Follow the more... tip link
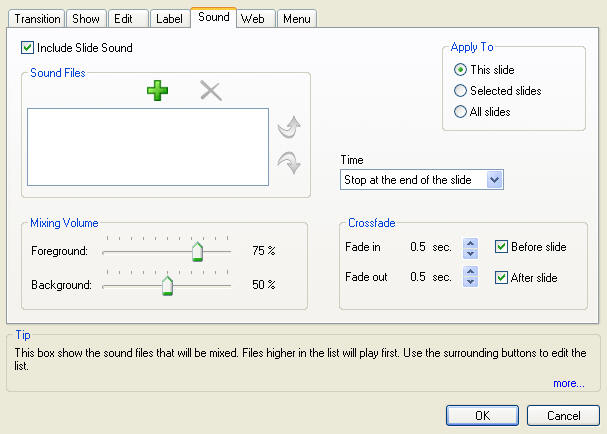 tap(569, 383)
